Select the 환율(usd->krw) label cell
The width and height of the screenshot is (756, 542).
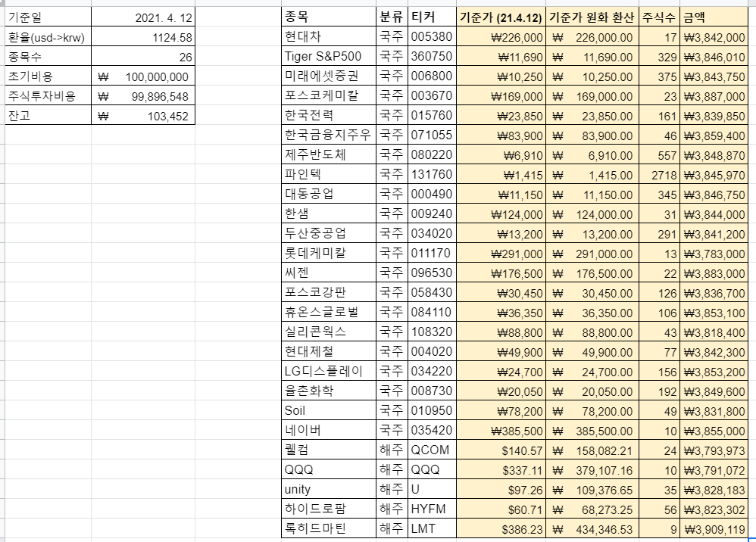48,37
